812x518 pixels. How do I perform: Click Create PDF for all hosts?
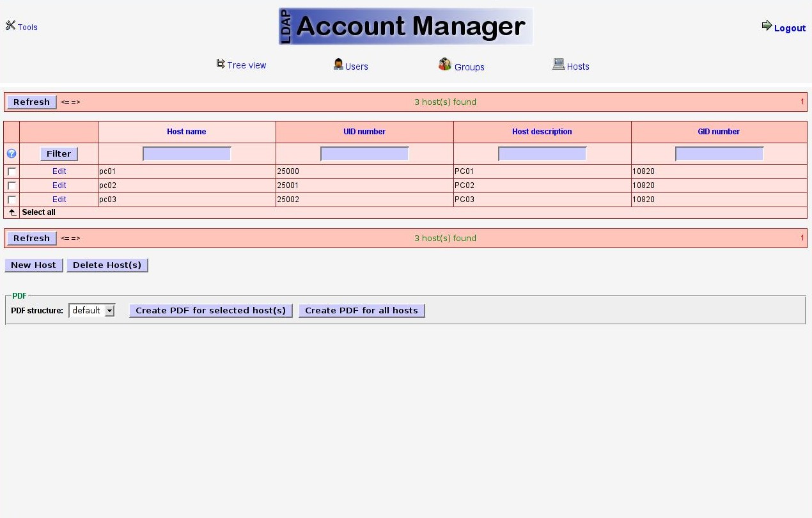pos(361,311)
